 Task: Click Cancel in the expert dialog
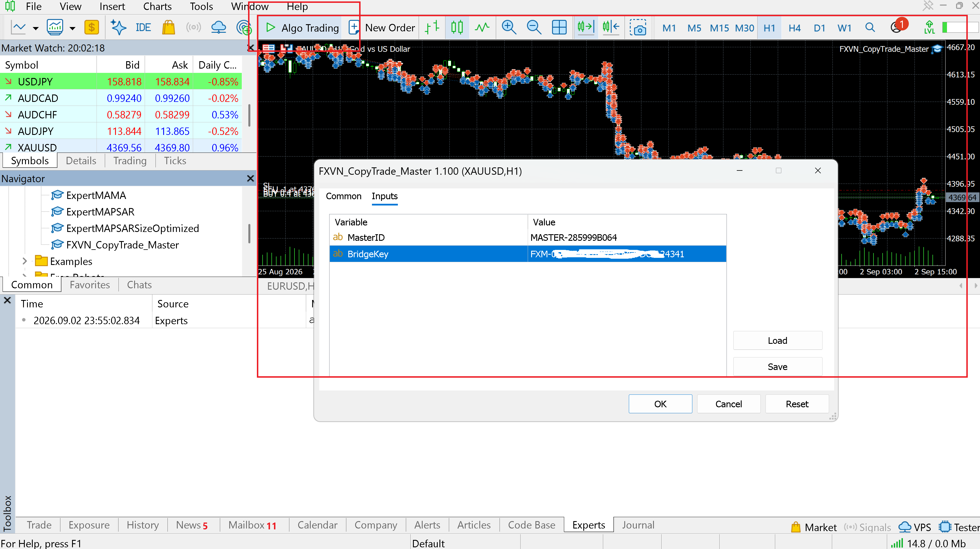tap(729, 404)
